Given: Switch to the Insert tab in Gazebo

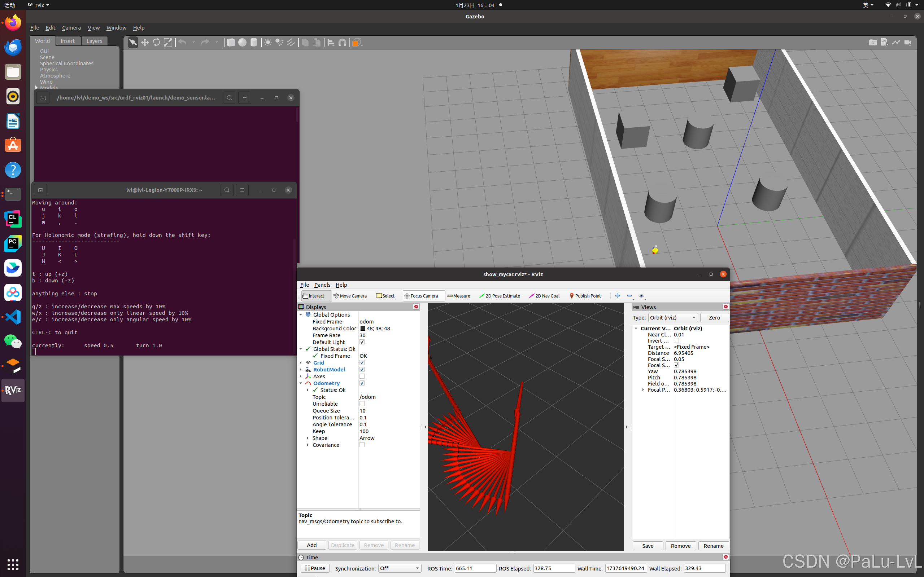Looking at the screenshot, I should 67,41.
